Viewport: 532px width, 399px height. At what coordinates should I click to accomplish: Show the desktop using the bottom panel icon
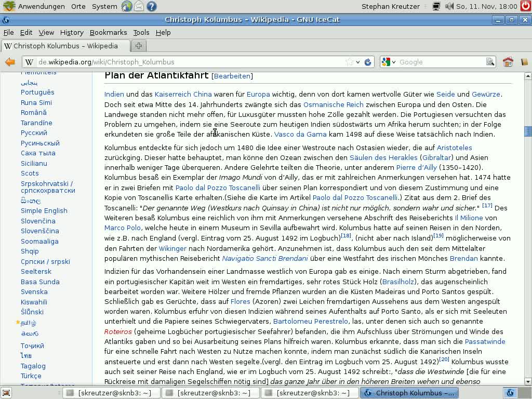click(x=6, y=393)
